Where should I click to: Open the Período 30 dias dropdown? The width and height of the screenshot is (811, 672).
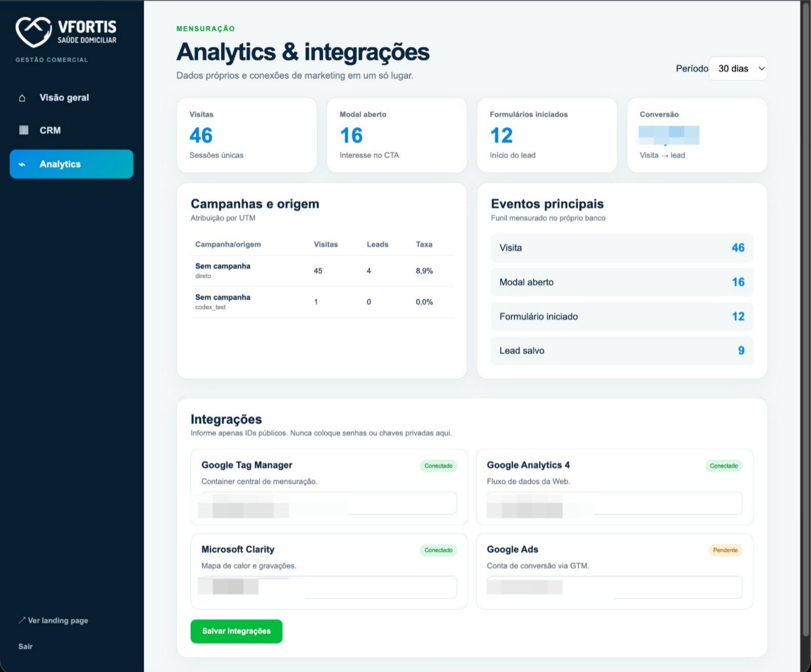tap(738, 68)
